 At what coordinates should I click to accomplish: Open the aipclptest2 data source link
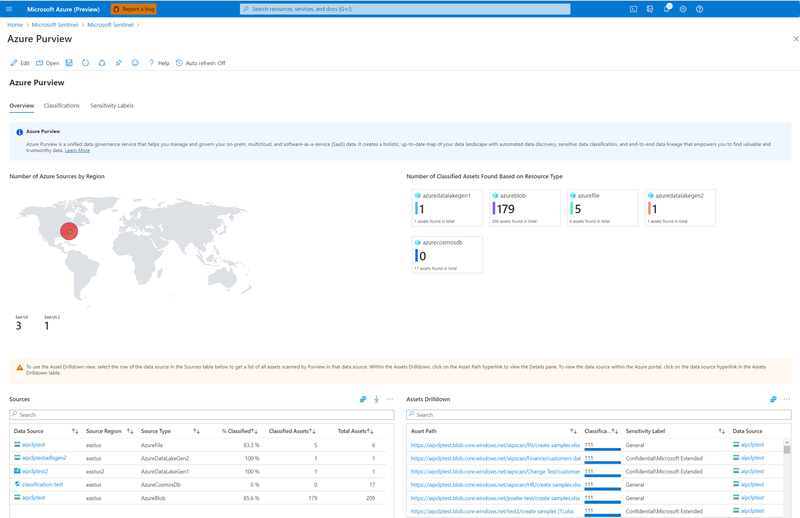coord(35,471)
